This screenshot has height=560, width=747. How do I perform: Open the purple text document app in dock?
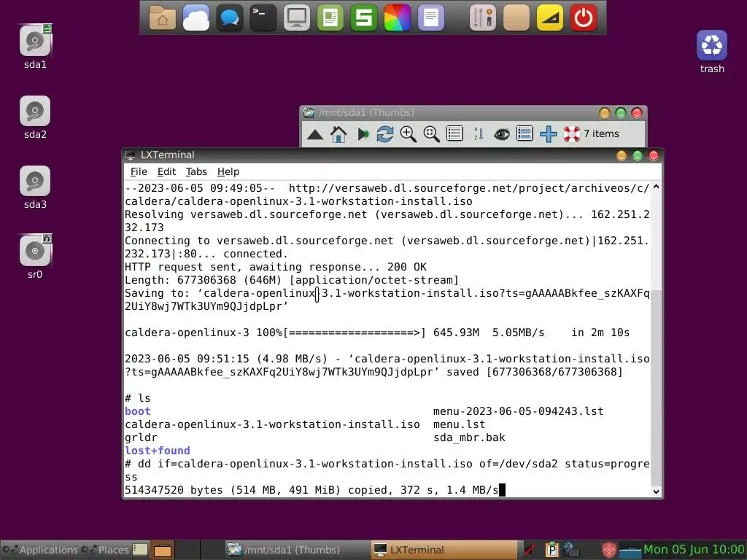tap(431, 18)
